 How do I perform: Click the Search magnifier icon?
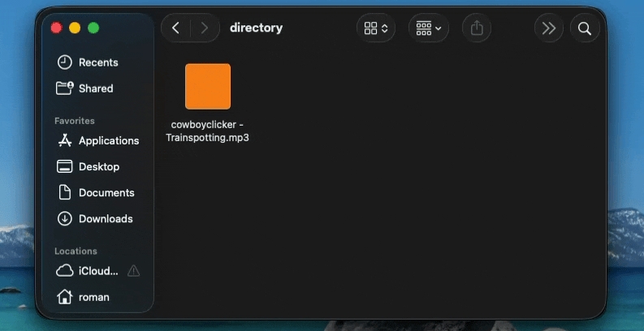point(585,28)
